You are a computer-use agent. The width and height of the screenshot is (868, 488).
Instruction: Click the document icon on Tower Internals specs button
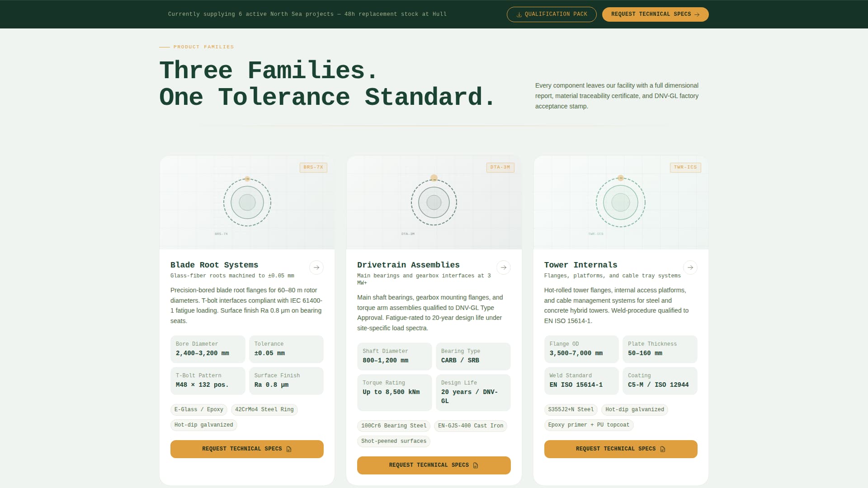coord(662,449)
